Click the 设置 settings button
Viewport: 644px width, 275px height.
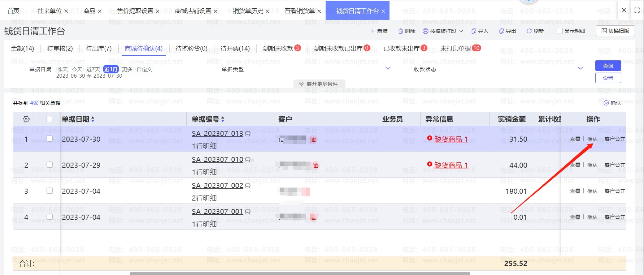(x=608, y=78)
